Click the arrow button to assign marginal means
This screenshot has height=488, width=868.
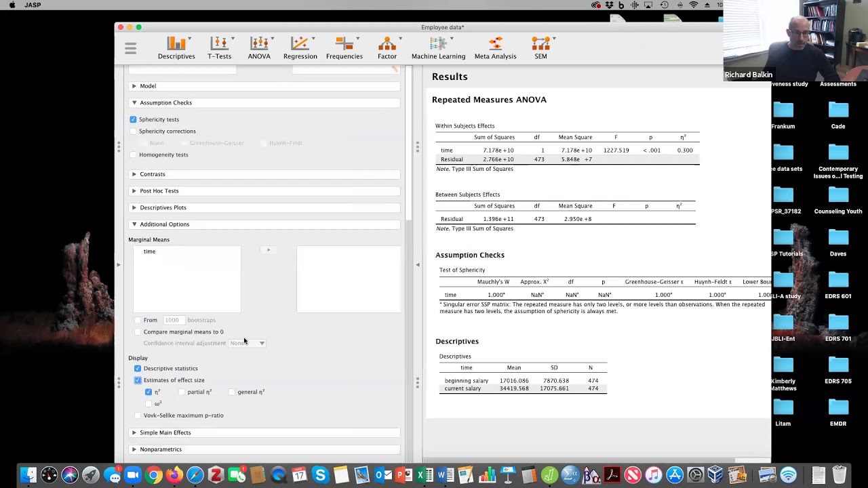[269, 250]
